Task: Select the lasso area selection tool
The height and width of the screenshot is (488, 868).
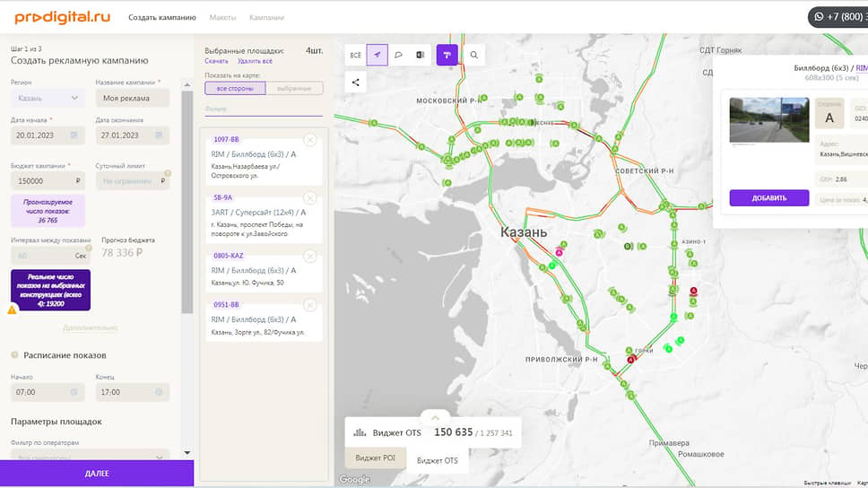Action: 398,55
